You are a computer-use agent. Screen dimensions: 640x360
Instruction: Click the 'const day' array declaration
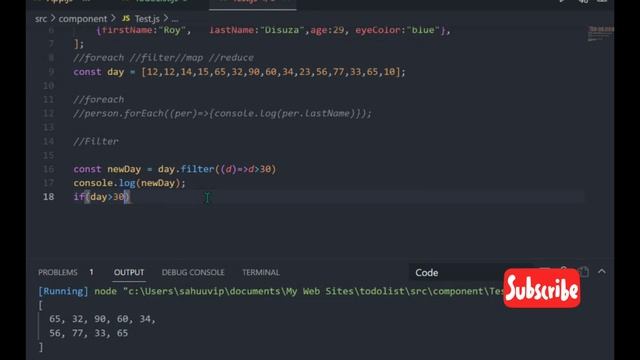pos(240,72)
